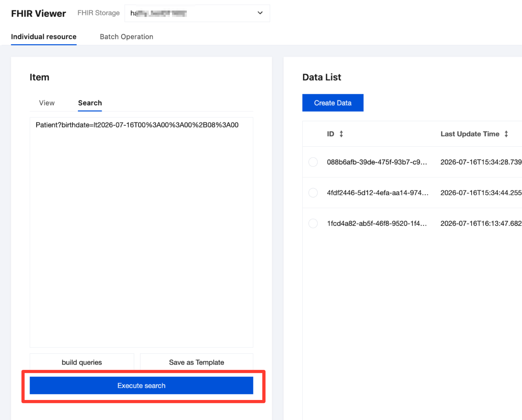The image size is (522, 420).
Task: Click the ID 088b6afb-39de-475f-93b7-c9… cell
Action: click(377, 162)
